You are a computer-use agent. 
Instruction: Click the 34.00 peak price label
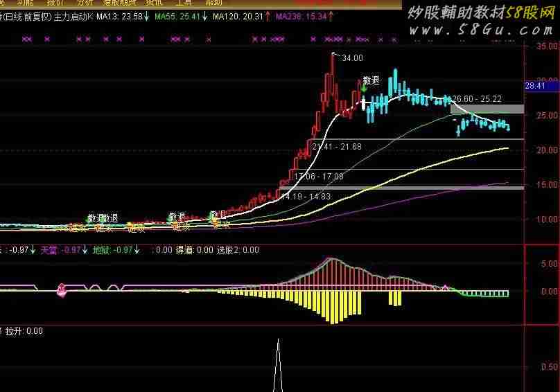pyautogui.click(x=352, y=58)
